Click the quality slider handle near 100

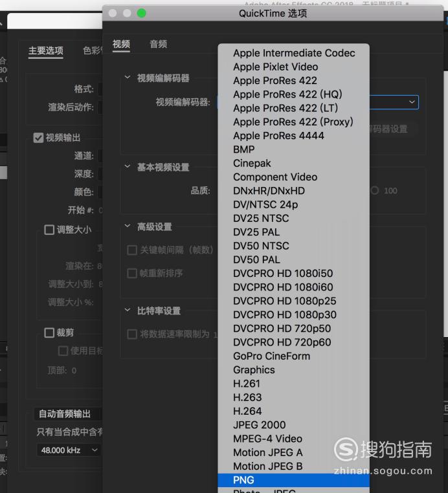pos(375,190)
